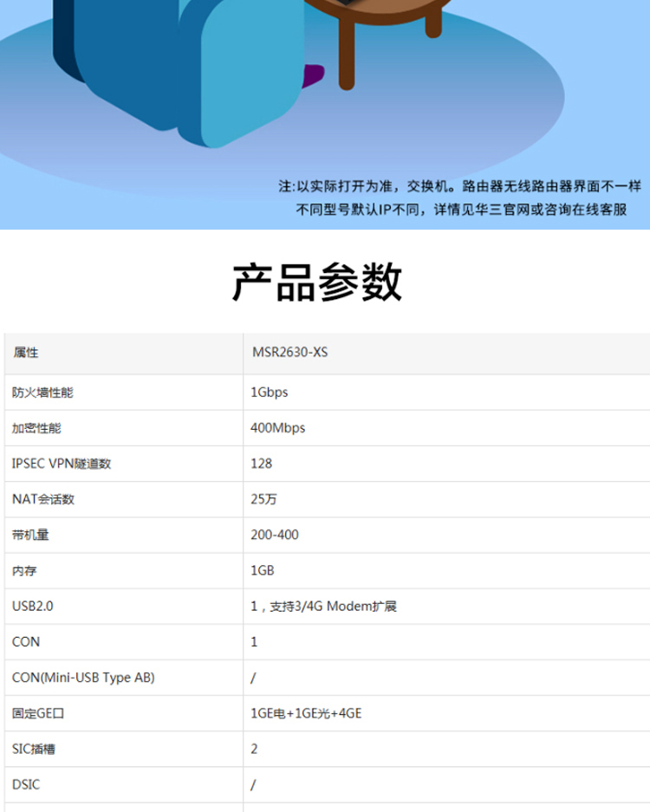Select the 防火墙性能 row label
The width and height of the screenshot is (650, 812).
click(42, 393)
